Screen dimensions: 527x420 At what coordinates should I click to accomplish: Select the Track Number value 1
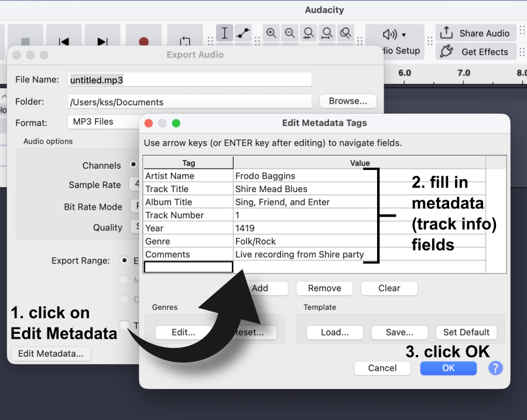pyautogui.click(x=360, y=215)
